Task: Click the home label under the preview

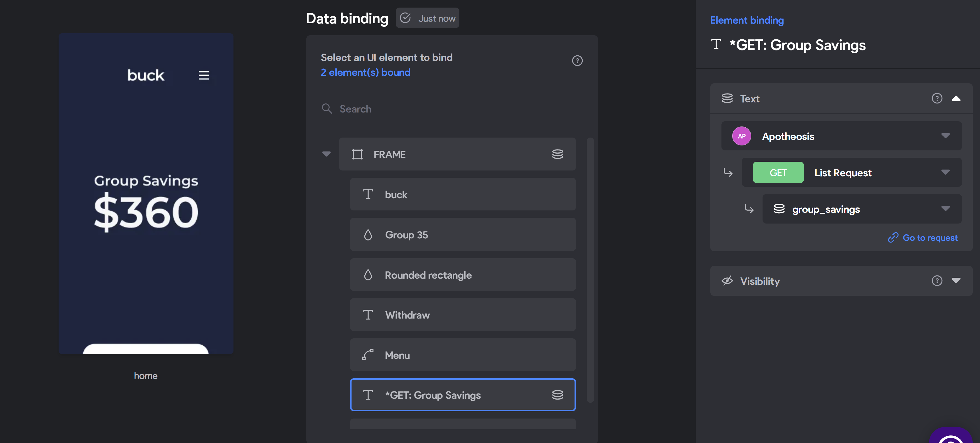Action: (x=146, y=376)
